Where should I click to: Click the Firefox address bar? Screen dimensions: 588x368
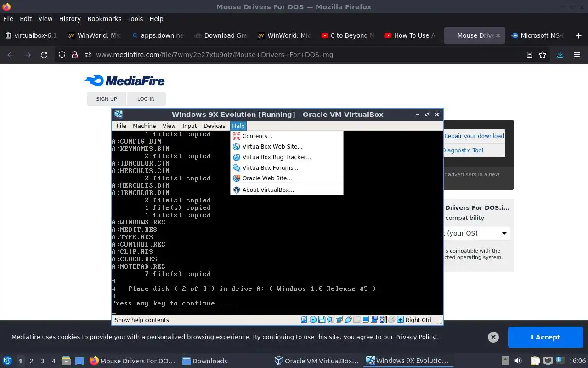point(303,55)
